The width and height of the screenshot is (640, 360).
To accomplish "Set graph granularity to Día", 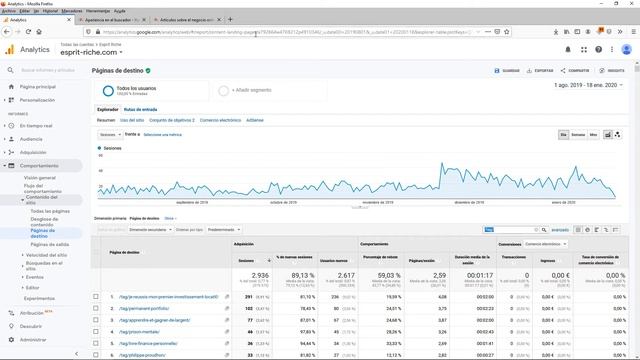I will [x=563, y=135].
